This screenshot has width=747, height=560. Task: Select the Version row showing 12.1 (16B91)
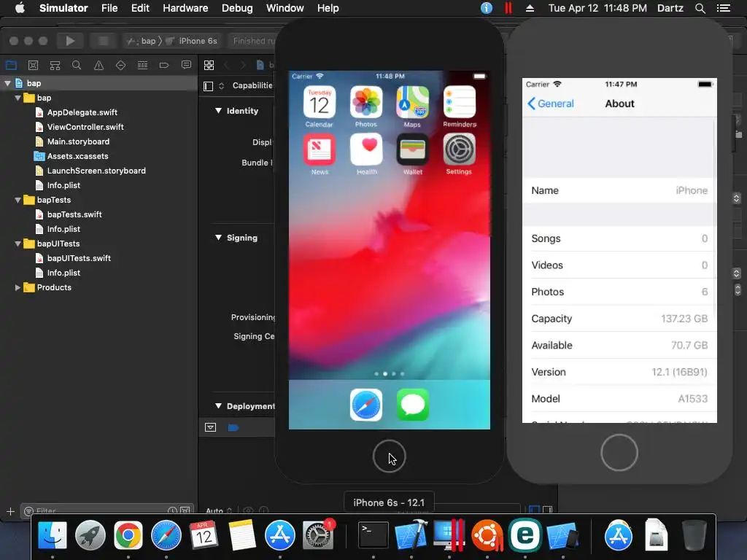619,372
